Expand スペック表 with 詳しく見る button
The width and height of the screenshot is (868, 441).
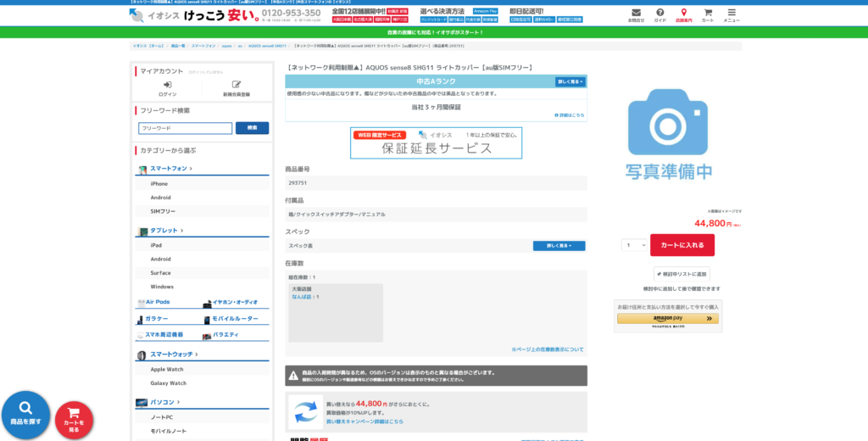(x=559, y=246)
